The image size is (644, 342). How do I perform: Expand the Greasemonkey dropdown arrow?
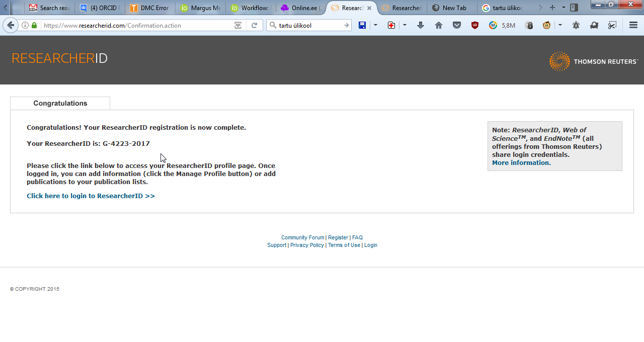[560, 25]
